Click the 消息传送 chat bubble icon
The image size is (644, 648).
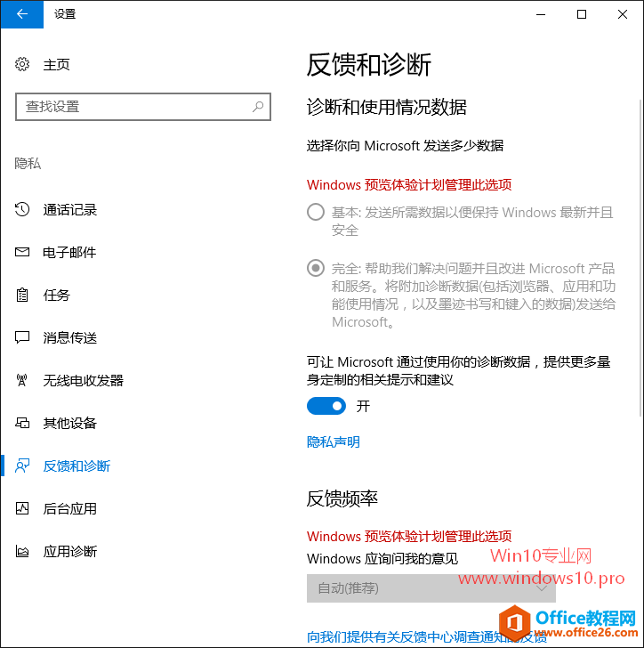pyautogui.click(x=22, y=337)
